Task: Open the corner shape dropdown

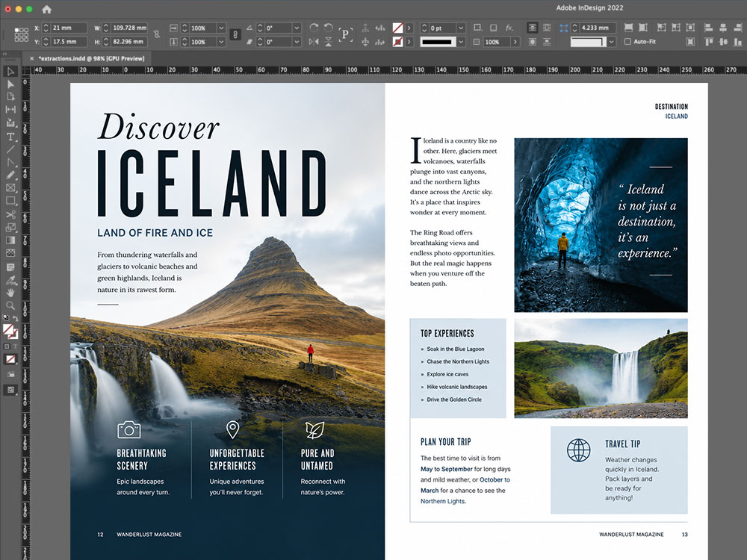Action: click(x=611, y=42)
